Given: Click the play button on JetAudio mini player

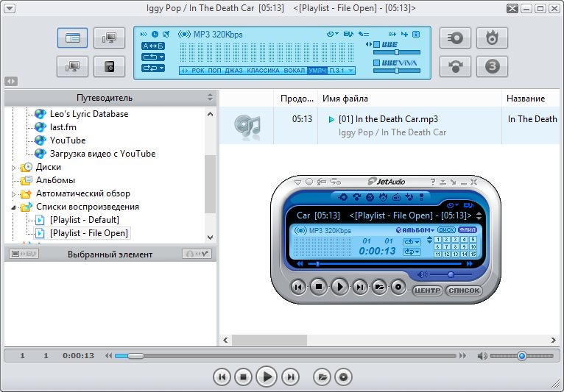Looking at the screenshot, I should (339, 287).
